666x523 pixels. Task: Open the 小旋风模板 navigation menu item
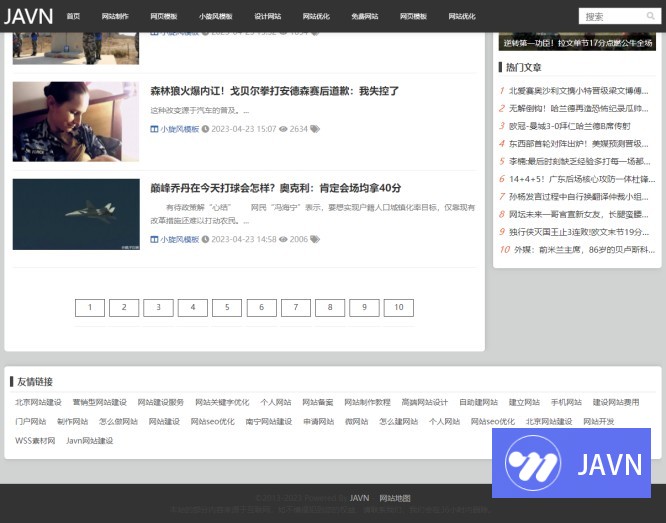pos(215,16)
